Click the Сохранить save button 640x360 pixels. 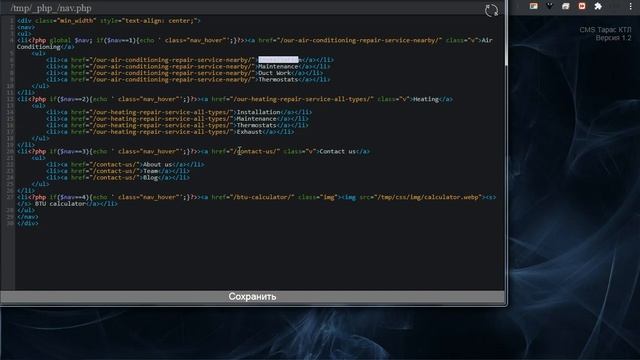click(252, 297)
